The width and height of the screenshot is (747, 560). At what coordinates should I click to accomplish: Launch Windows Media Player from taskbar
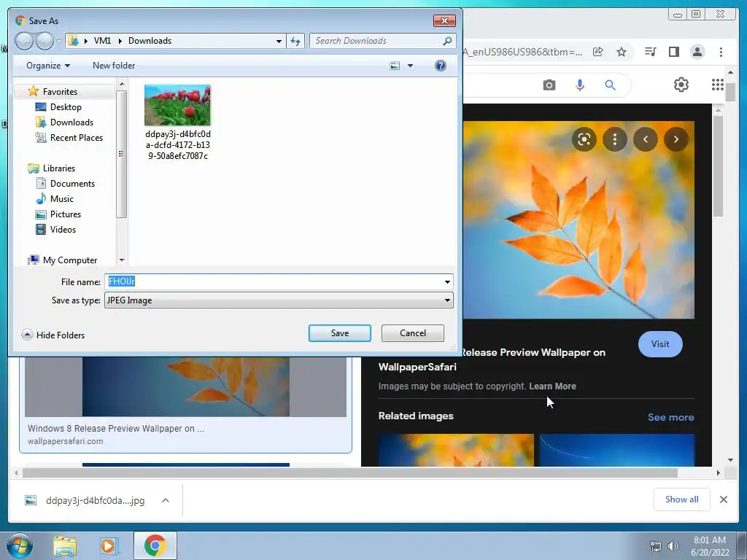(109, 545)
